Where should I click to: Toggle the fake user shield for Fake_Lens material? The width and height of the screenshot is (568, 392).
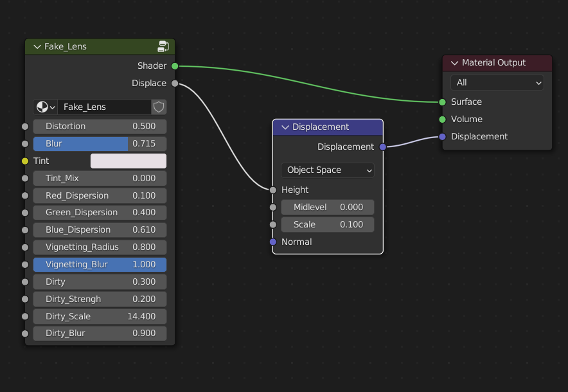[x=158, y=107]
